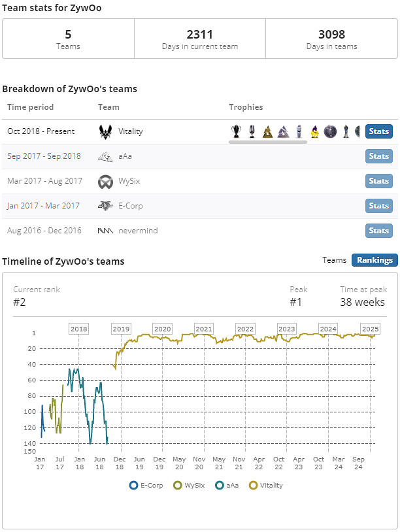Click the WySix legend circle
The width and height of the screenshot is (400, 532).
tap(176, 485)
